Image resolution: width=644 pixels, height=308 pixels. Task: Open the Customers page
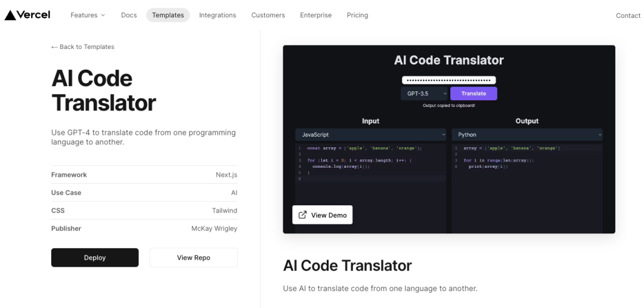coord(268,16)
